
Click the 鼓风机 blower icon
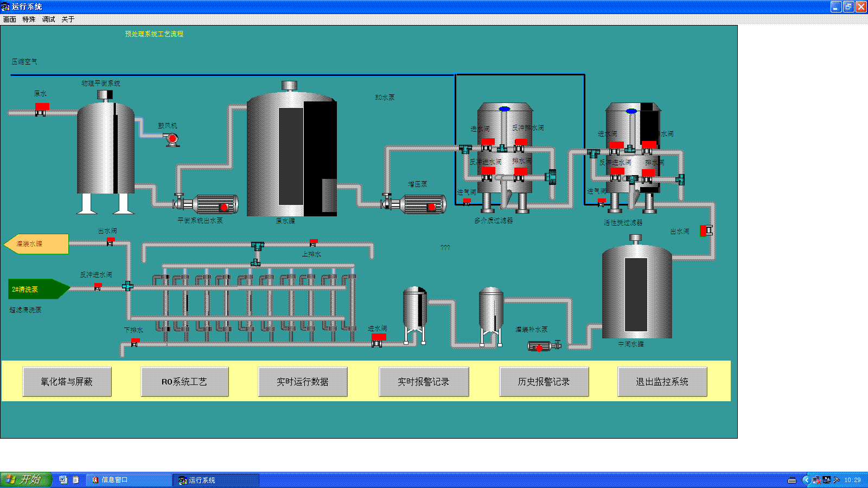pyautogui.click(x=172, y=139)
